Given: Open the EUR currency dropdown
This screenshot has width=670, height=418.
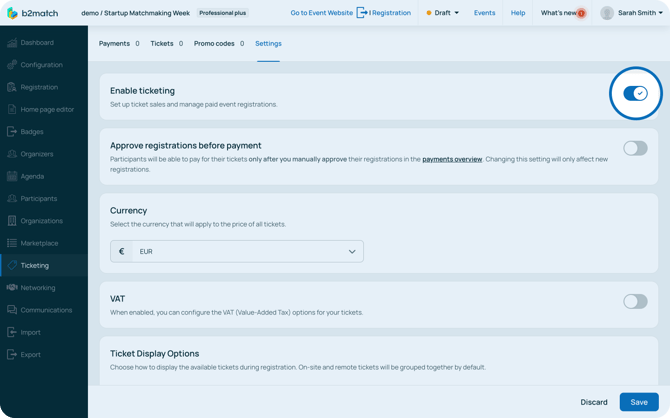Looking at the screenshot, I should click(x=237, y=251).
